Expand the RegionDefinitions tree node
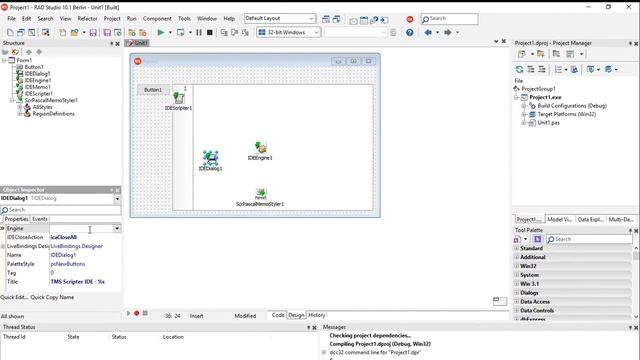This screenshot has height=360, width=640. coord(20,114)
